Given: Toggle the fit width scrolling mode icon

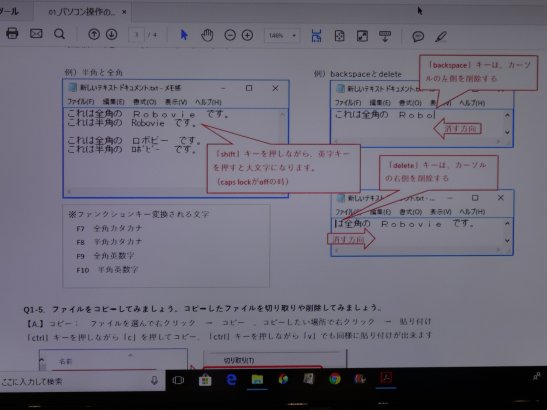Looking at the screenshot, I should 316,36.
